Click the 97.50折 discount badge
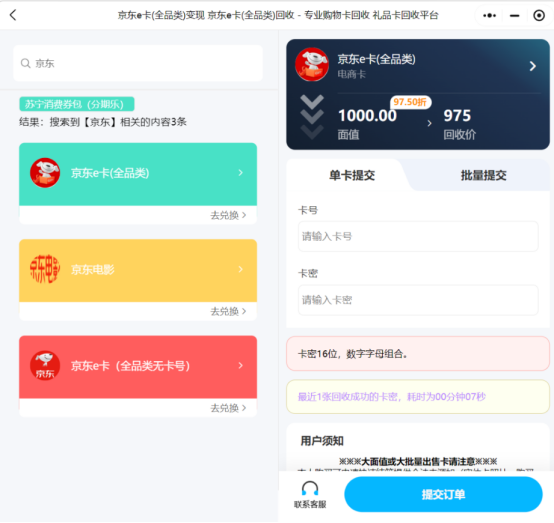The image size is (554, 523). 410,102
